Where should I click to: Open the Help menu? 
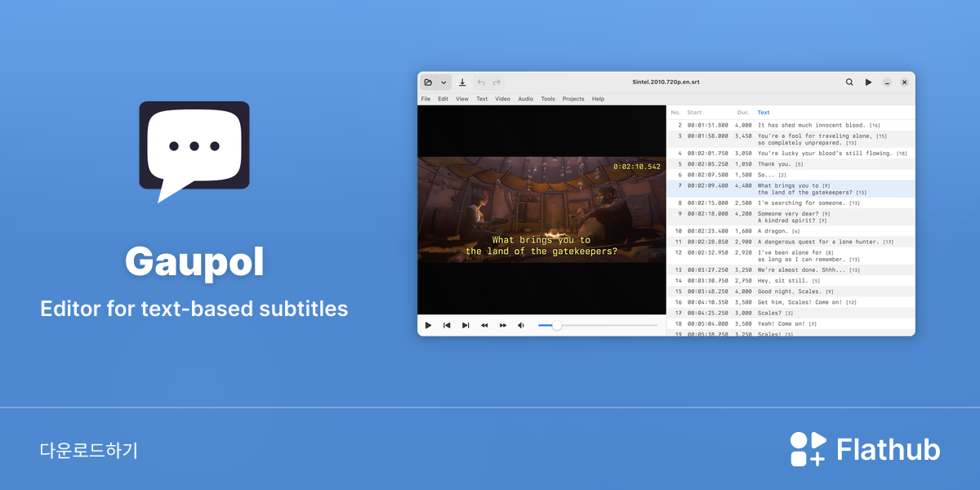(598, 99)
